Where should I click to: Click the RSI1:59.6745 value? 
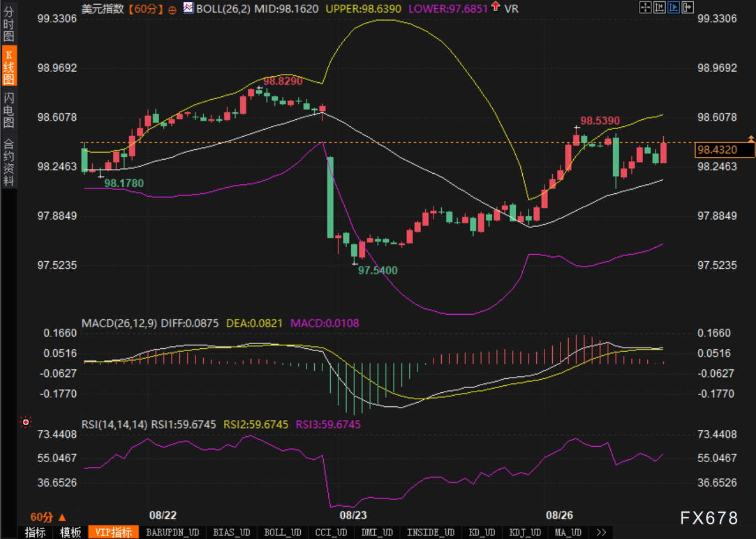point(184,424)
